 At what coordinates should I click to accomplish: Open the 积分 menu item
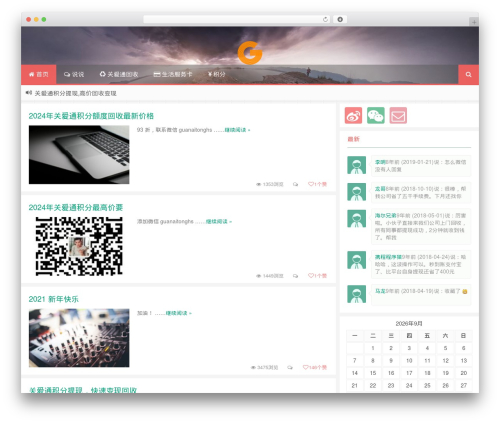217,74
